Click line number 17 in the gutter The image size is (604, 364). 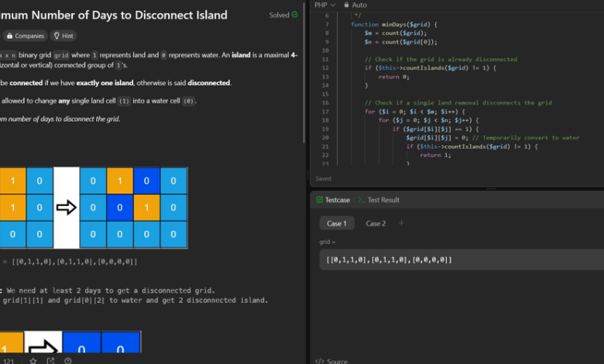click(x=325, y=112)
